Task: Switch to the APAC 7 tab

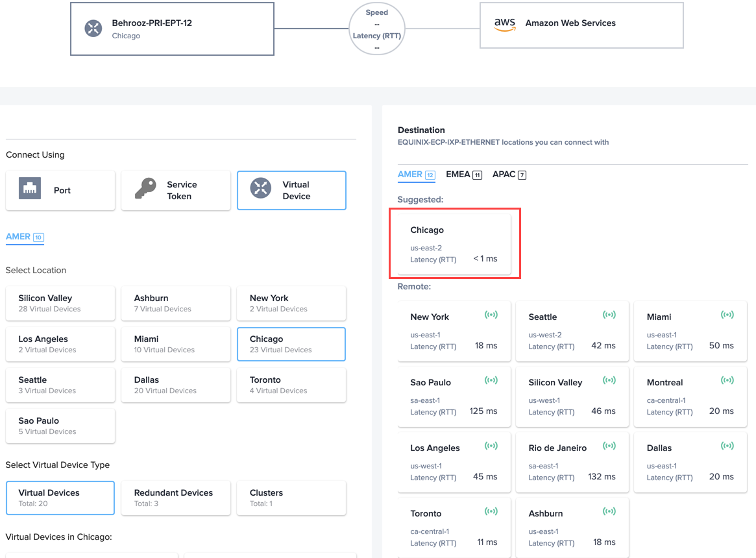Action: tap(509, 175)
